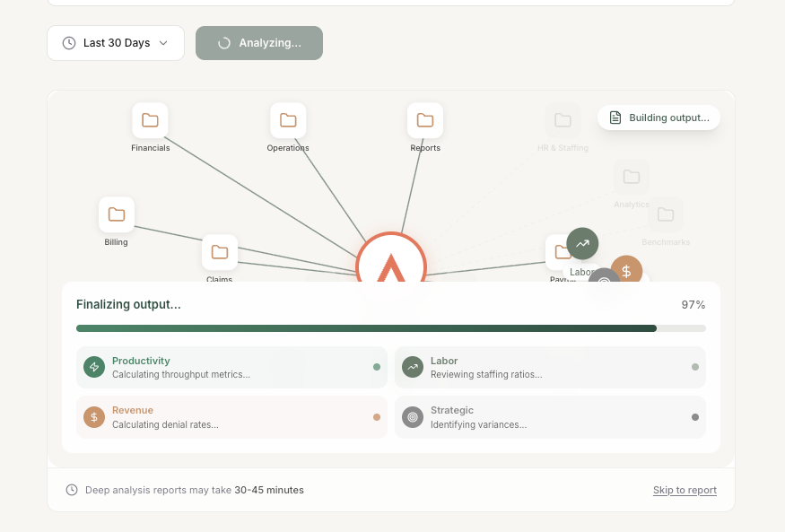Select the Claims folder node

(219, 252)
